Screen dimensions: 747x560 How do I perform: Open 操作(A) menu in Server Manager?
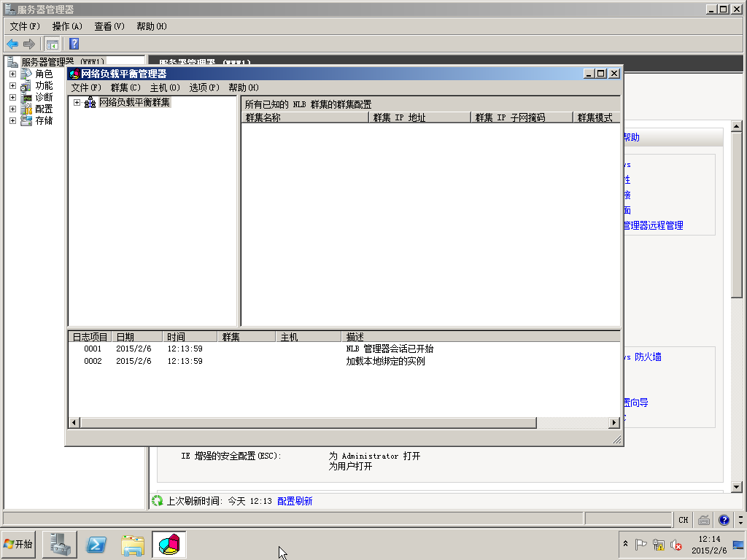point(67,27)
